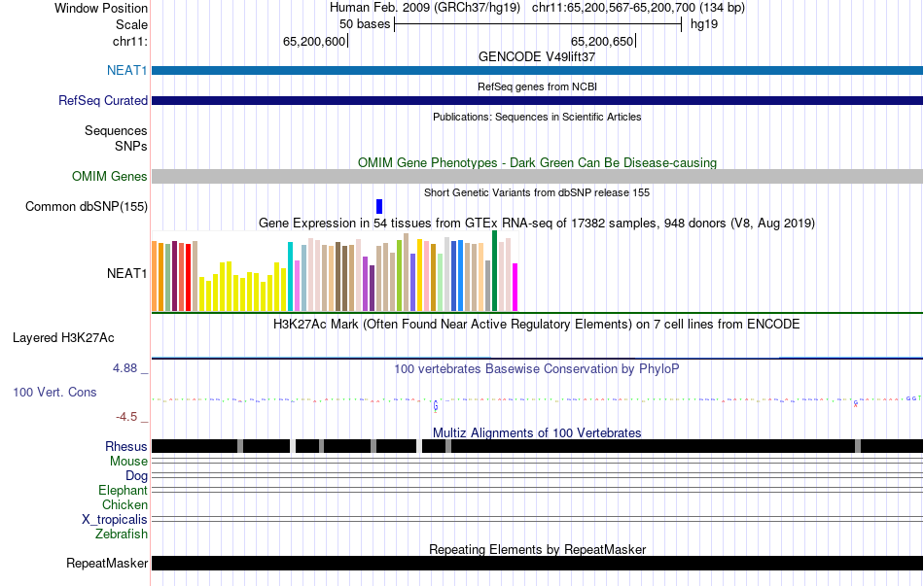Click OMIM Gene Phenotypes track title
The width and height of the screenshot is (924, 586).
point(537,162)
